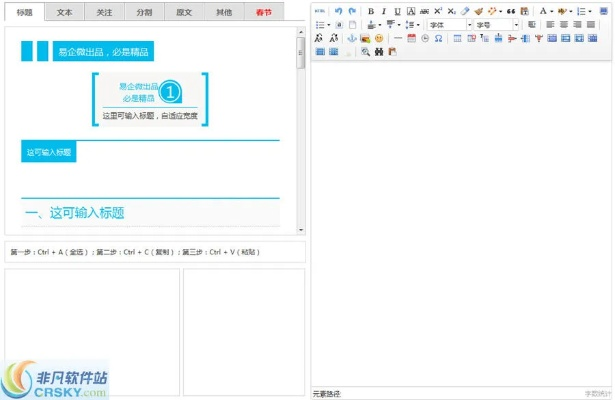Click the Redo arrow icon
Screen dimensions: 615x400
pos(352,11)
